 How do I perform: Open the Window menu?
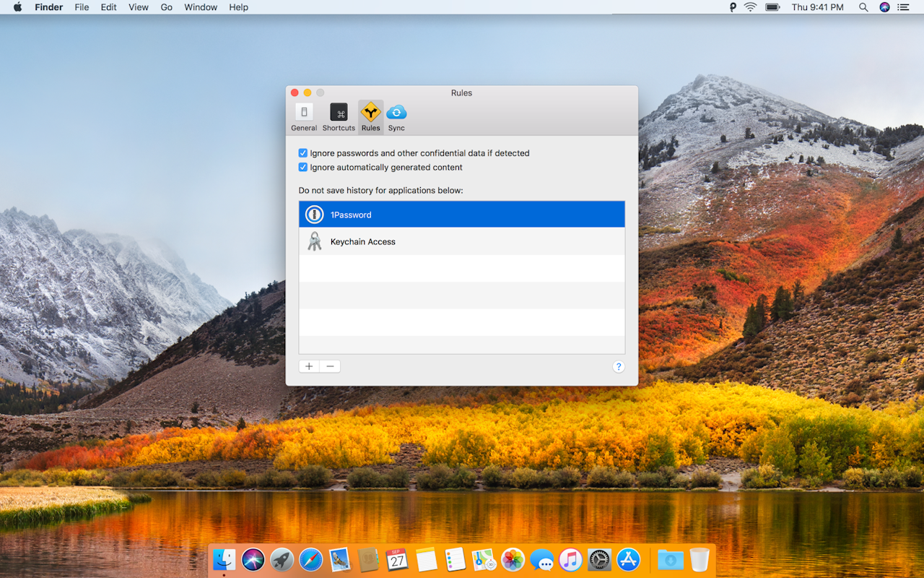tap(200, 7)
